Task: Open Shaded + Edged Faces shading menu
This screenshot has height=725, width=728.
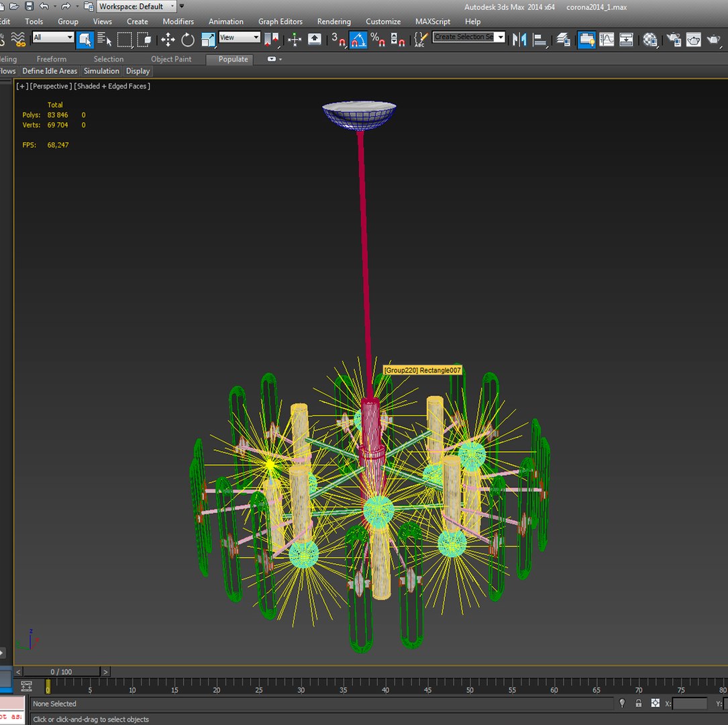Action: [112, 86]
